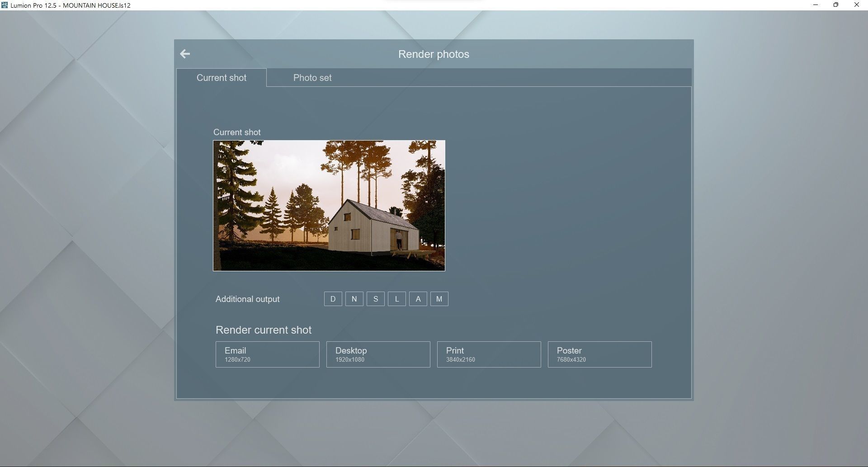Click the Lumion app icon in title bar
The width and height of the screenshot is (868, 467).
5,5
